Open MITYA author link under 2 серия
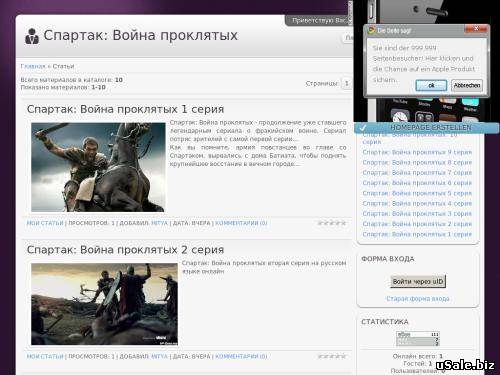The image size is (500, 375). [x=159, y=356]
